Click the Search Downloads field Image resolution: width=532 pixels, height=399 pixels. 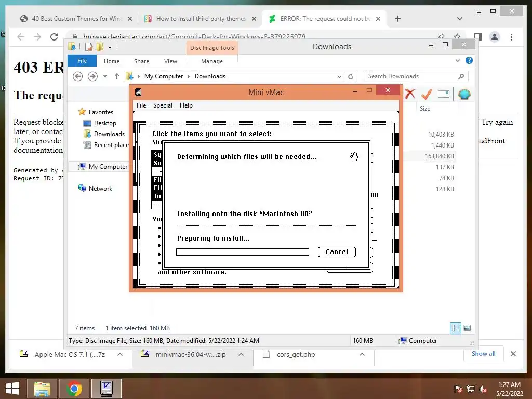[416, 76]
